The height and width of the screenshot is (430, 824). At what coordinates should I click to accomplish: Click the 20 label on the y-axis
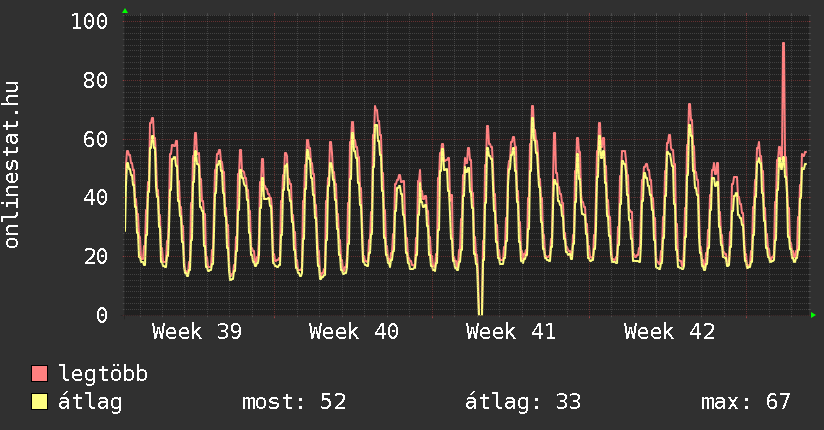[x=95, y=256]
